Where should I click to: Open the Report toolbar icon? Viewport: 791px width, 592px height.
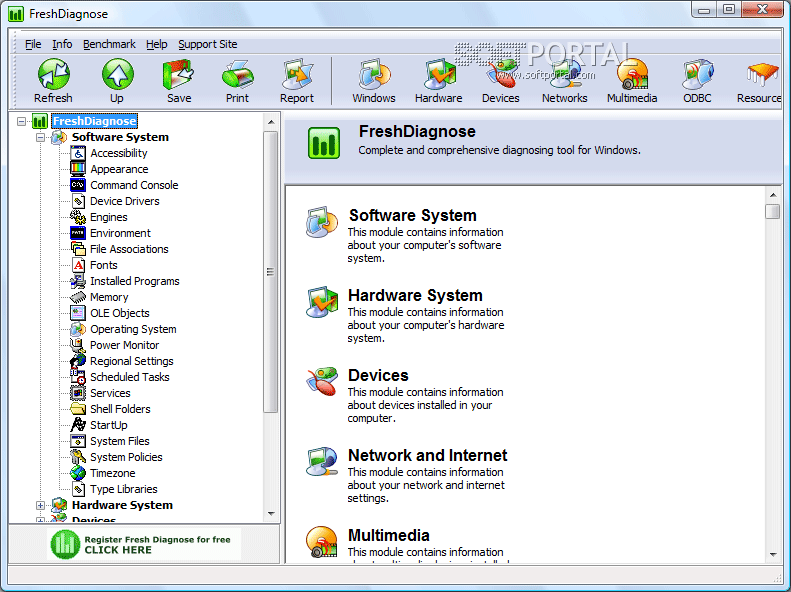click(297, 75)
